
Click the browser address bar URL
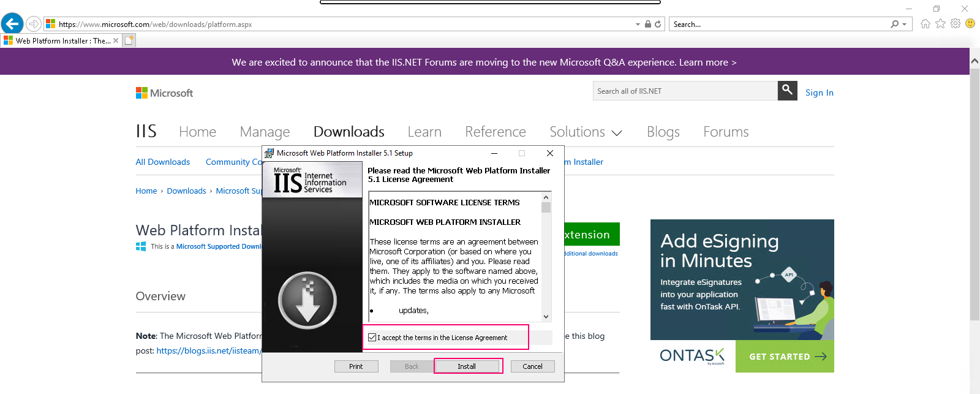pyautogui.click(x=155, y=25)
